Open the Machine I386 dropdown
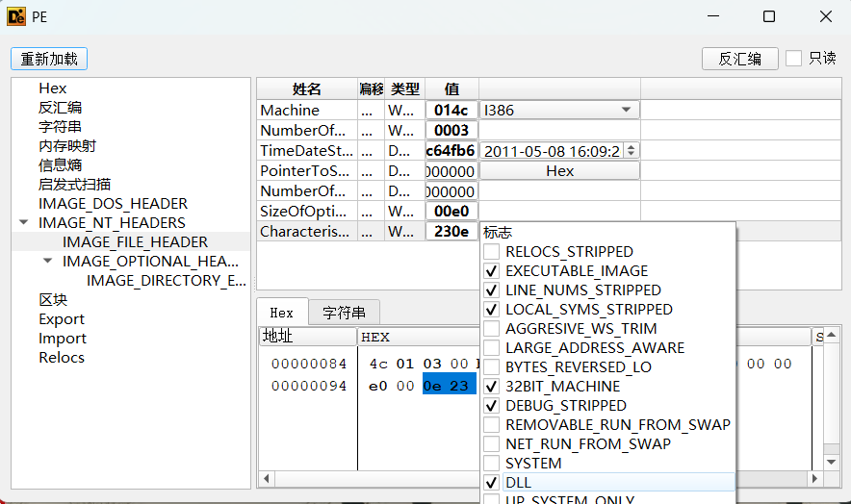This screenshot has width=851, height=504. point(559,111)
